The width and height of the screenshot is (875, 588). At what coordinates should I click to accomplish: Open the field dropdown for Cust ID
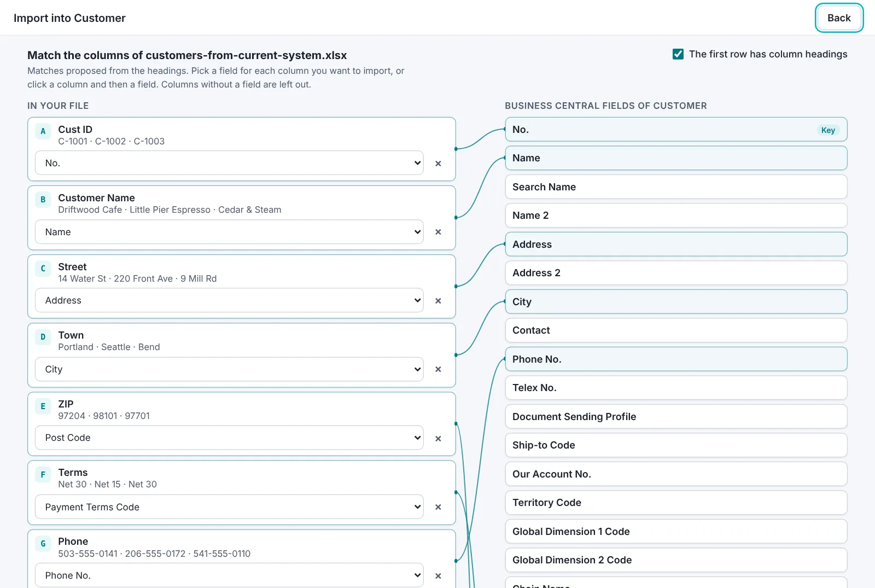[229, 163]
